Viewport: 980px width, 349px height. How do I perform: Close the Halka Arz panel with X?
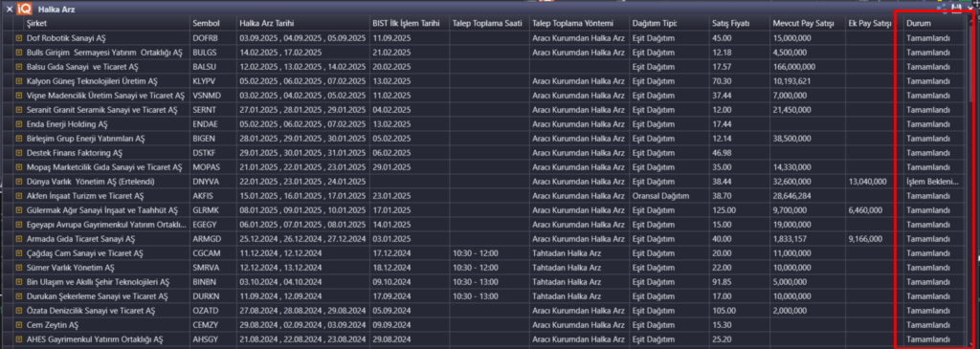click(10, 10)
